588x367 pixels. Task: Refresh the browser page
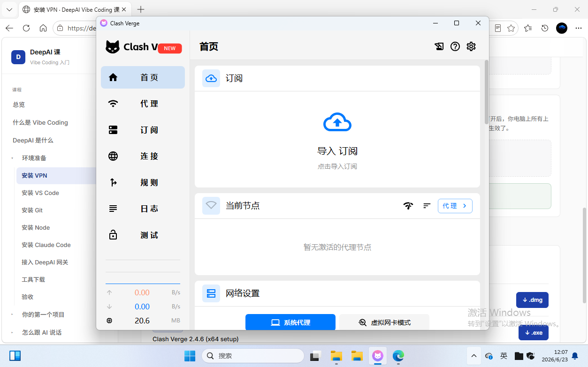pyautogui.click(x=26, y=28)
